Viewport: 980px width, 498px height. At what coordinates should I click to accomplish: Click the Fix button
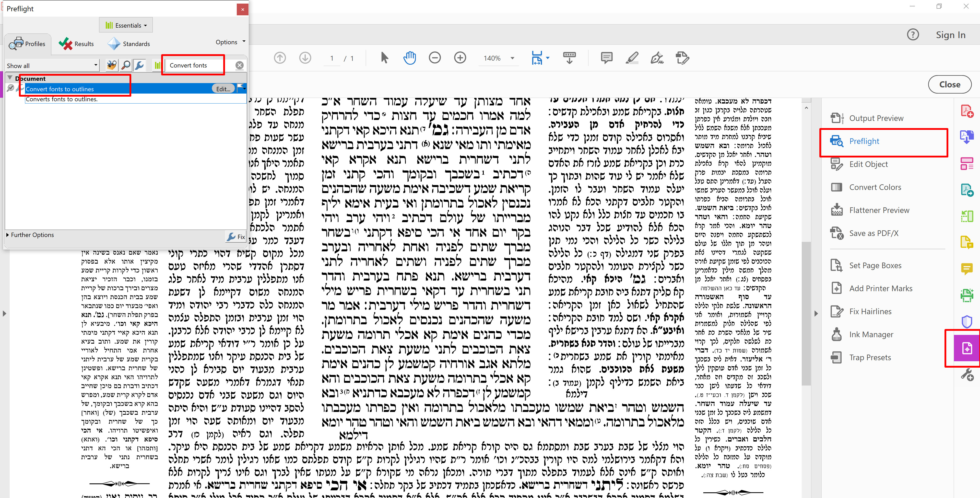point(236,237)
